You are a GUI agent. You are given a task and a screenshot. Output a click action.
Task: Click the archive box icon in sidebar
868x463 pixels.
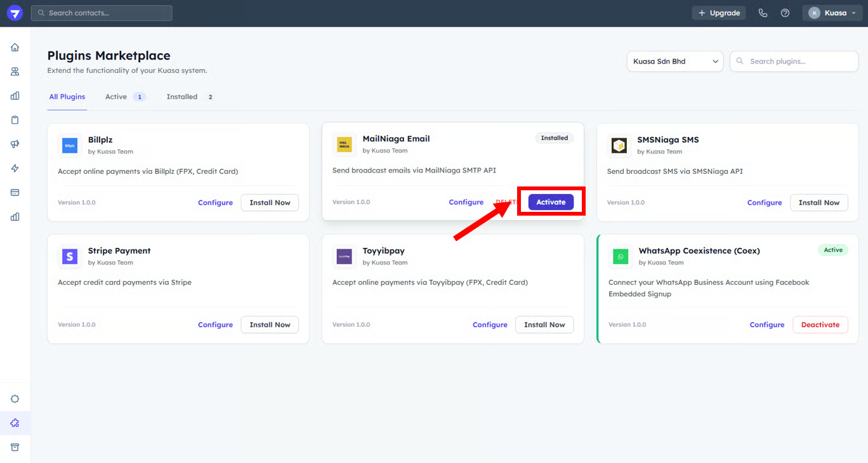click(15, 447)
